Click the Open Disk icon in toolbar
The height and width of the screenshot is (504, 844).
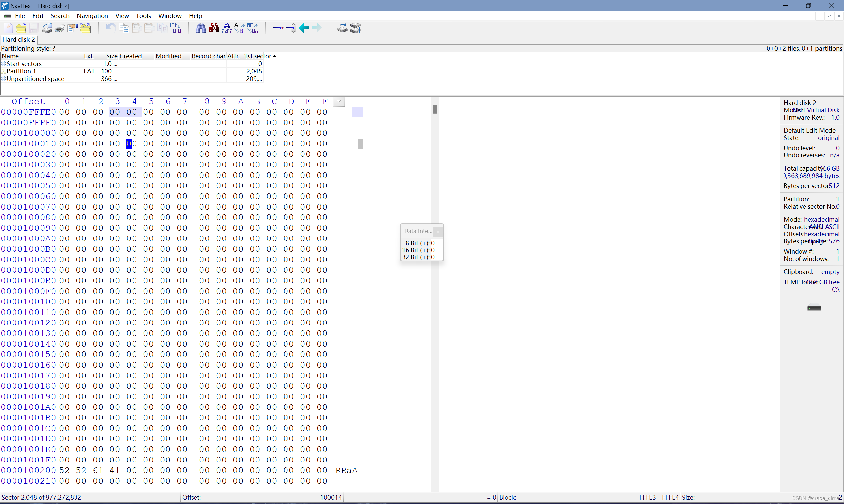(342, 28)
